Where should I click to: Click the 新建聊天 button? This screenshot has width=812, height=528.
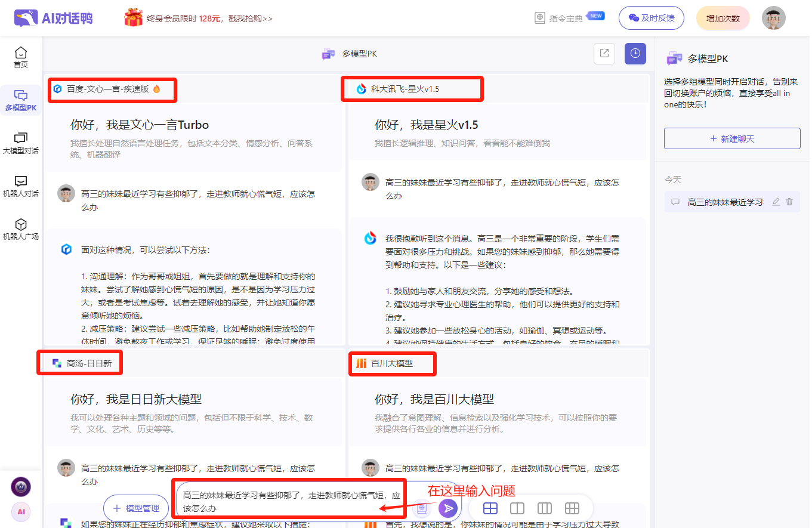point(732,138)
